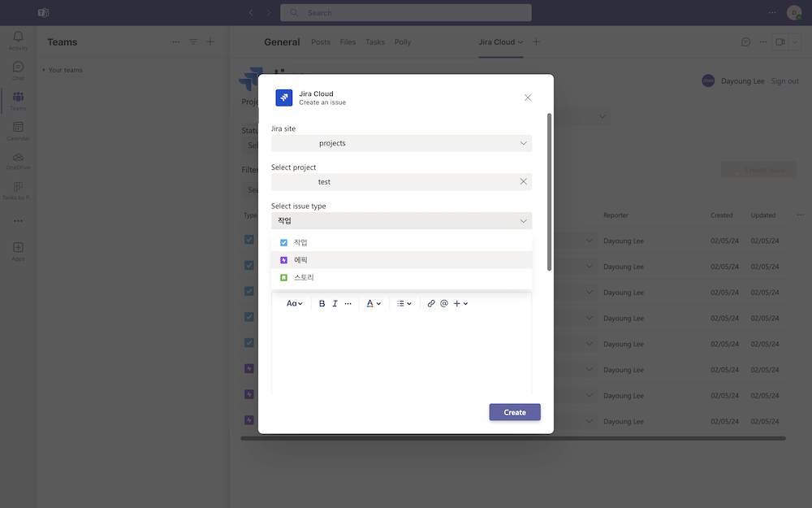Clear the selected project test

(x=524, y=181)
